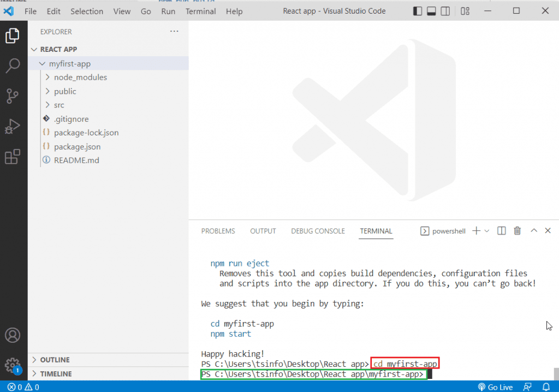Open errors and warnings status item
This screenshot has width=559, height=392.
point(23,387)
